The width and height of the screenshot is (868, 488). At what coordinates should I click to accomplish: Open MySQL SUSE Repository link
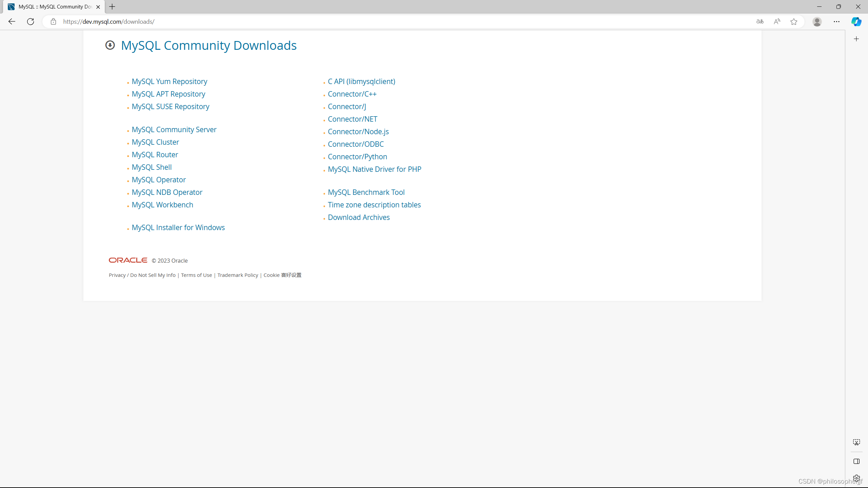tap(170, 106)
